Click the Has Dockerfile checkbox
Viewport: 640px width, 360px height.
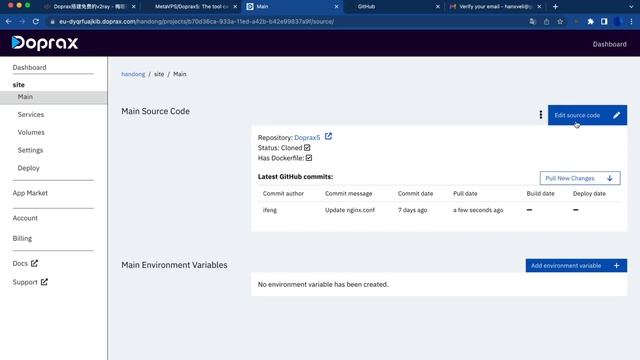[309, 158]
